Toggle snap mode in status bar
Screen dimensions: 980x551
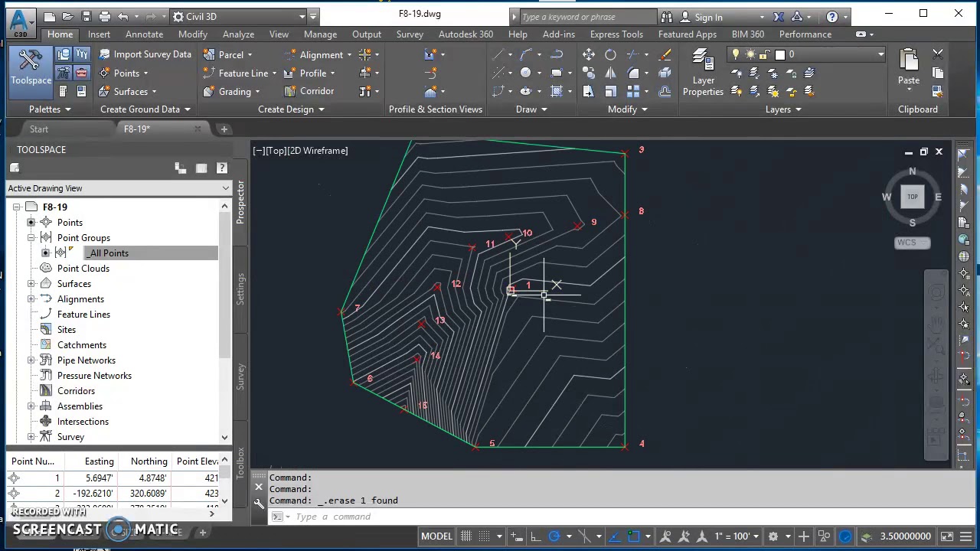[x=485, y=536]
